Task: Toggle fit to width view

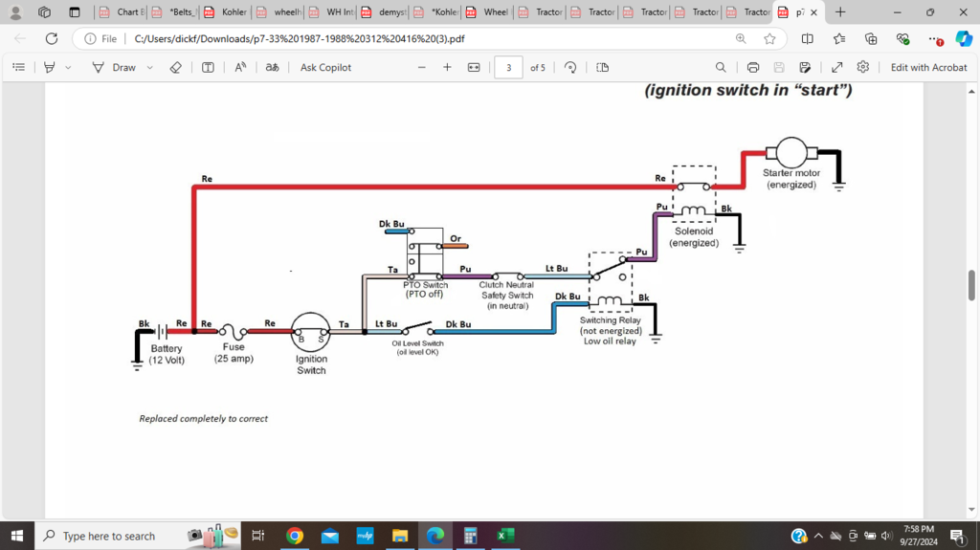Action: point(474,68)
